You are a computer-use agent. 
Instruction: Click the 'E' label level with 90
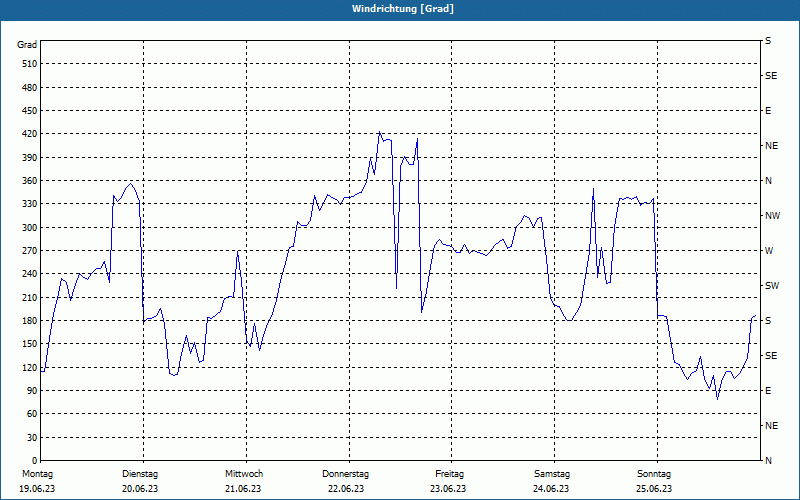[768, 391]
